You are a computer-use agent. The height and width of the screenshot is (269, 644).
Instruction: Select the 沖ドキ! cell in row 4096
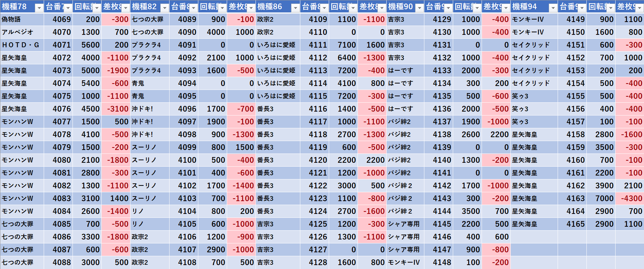[x=150, y=109]
